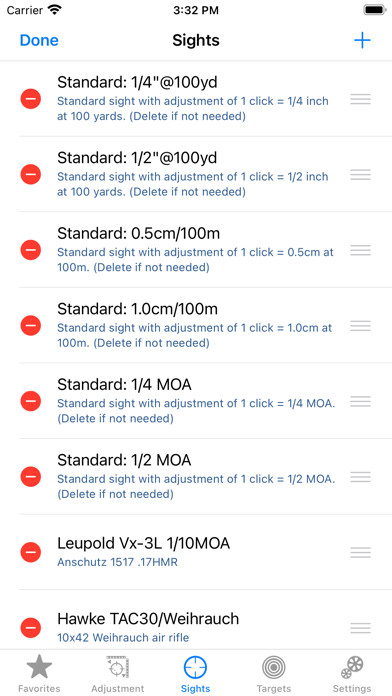Tap reorder handle on Leupold Vx-3L row

[360, 553]
